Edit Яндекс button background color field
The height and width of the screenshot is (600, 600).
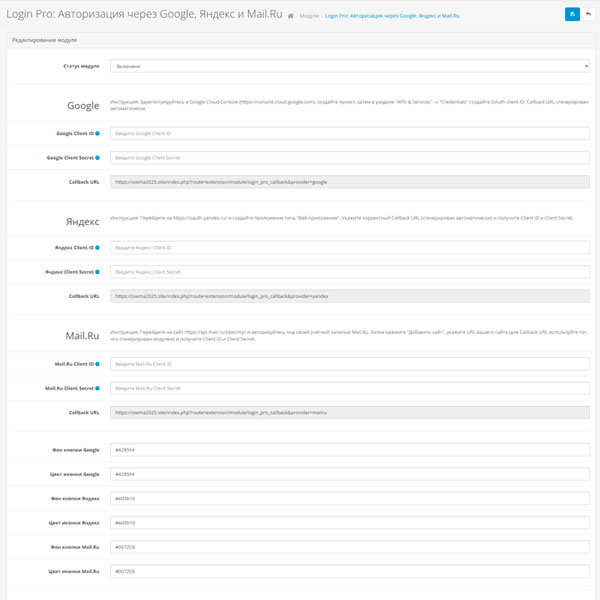[350, 499]
